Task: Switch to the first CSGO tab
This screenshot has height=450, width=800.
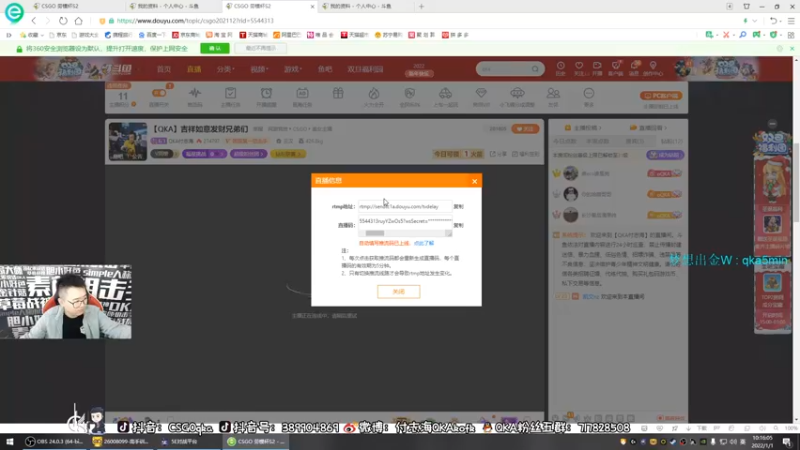Action: 77,7
